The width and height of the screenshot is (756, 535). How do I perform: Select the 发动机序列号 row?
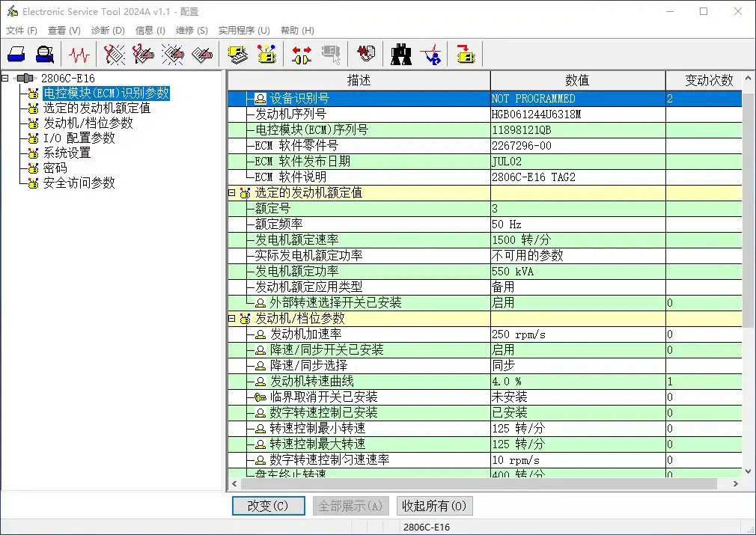pos(484,114)
